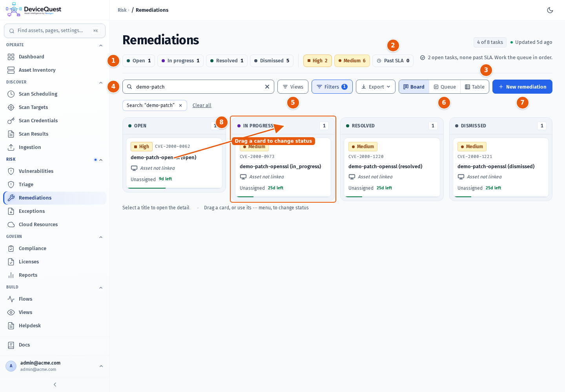Open the saved Views button in the toolbar
Image resolution: width=565 pixels, height=392 pixels.
(293, 87)
